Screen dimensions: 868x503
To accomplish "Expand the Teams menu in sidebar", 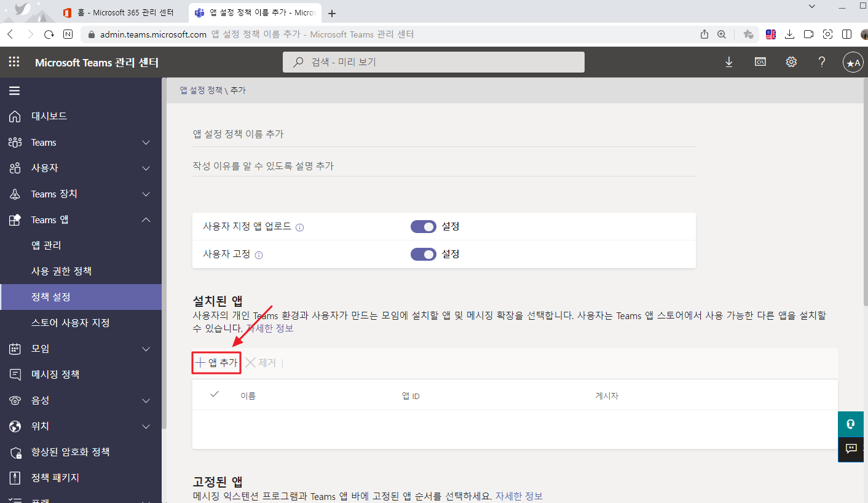I will 146,143.
